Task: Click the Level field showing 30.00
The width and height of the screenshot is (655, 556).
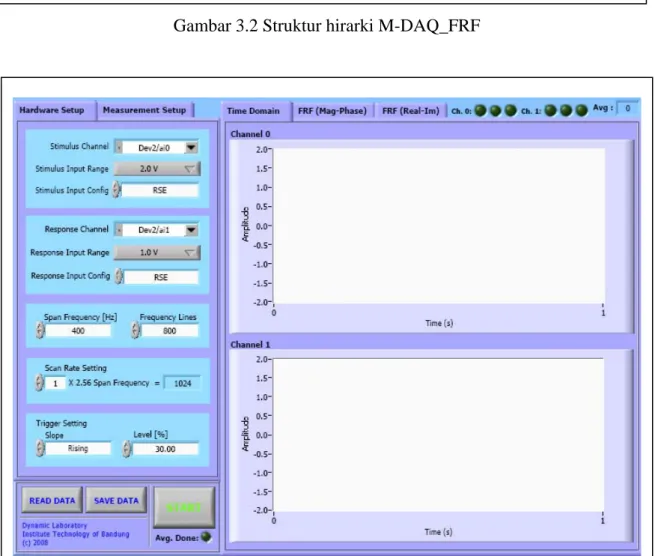Action: pyautogui.click(x=165, y=449)
